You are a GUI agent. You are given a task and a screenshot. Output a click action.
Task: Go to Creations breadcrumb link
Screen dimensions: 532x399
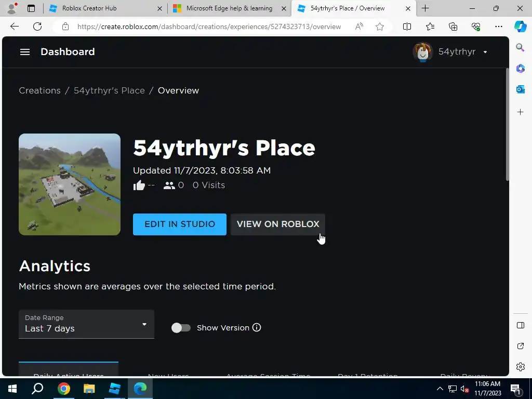pyautogui.click(x=39, y=90)
